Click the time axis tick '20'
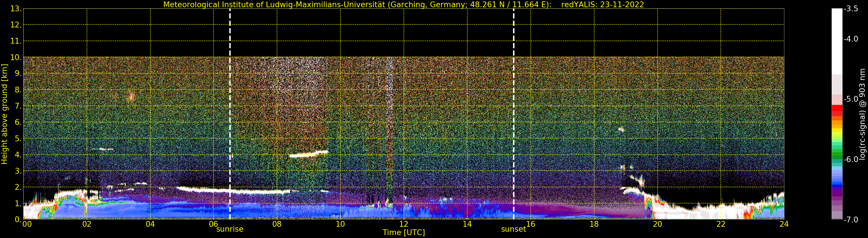 [657, 224]
